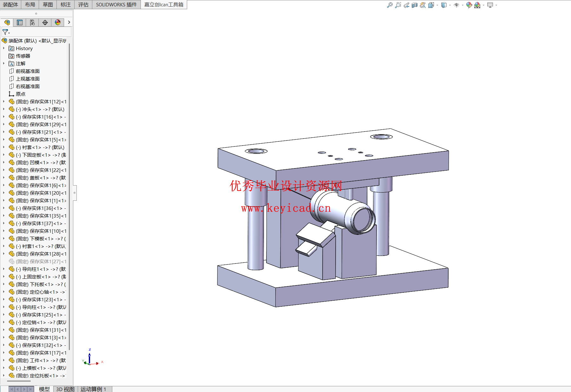Select the 右视基准面 plane
Image resolution: width=571 pixels, height=392 pixels.
28,86
